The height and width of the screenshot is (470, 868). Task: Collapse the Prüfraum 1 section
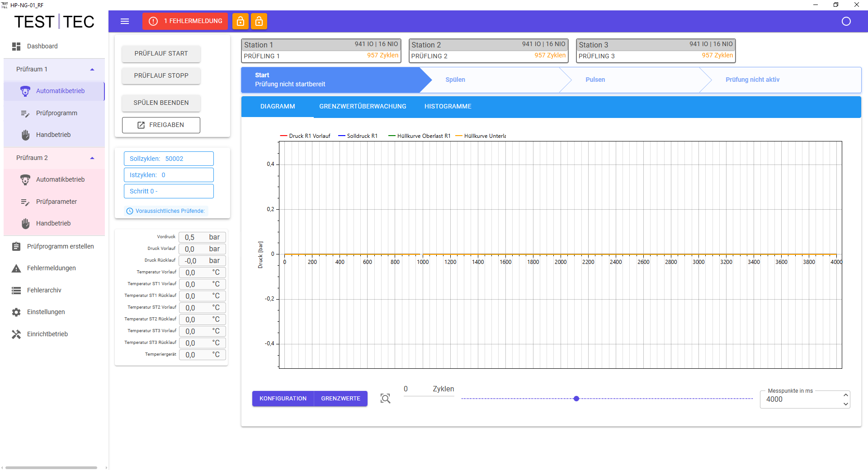pyautogui.click(x=92, y=69)
